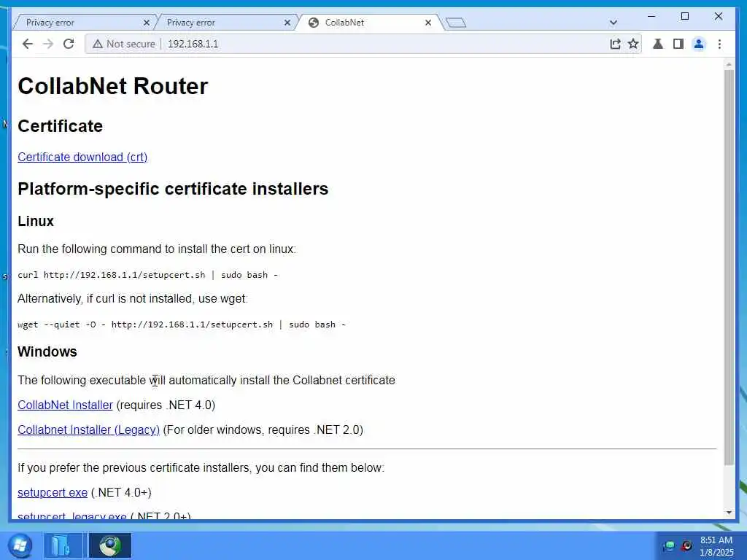
Task: Open the Windows Start button
Action: point(20,545)
